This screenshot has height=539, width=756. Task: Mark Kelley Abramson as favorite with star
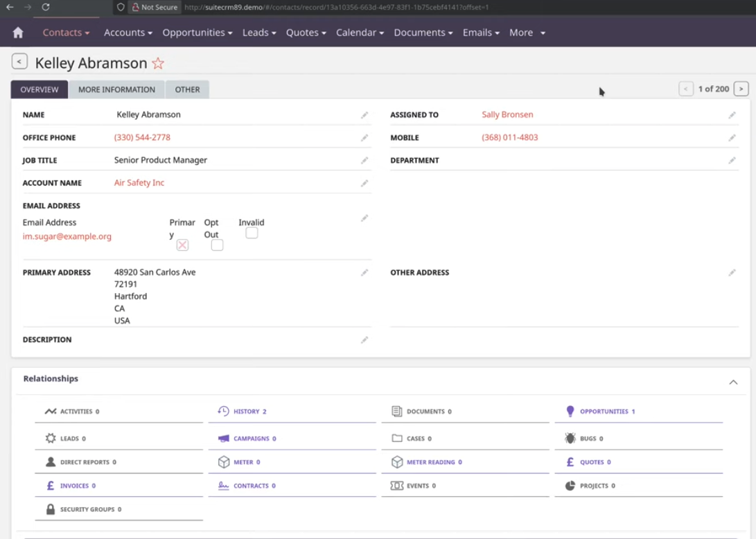point(158,64)
